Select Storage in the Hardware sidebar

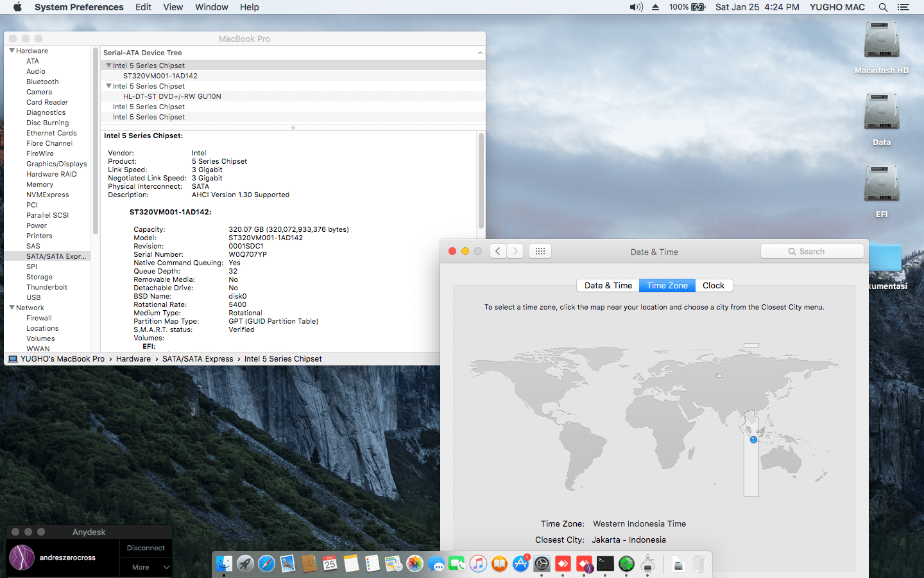(39, 277)
